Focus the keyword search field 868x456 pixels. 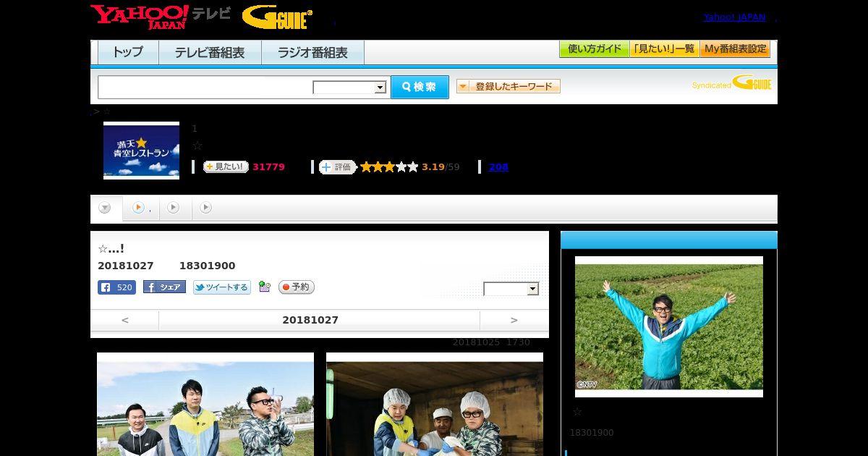click(205, 87)
